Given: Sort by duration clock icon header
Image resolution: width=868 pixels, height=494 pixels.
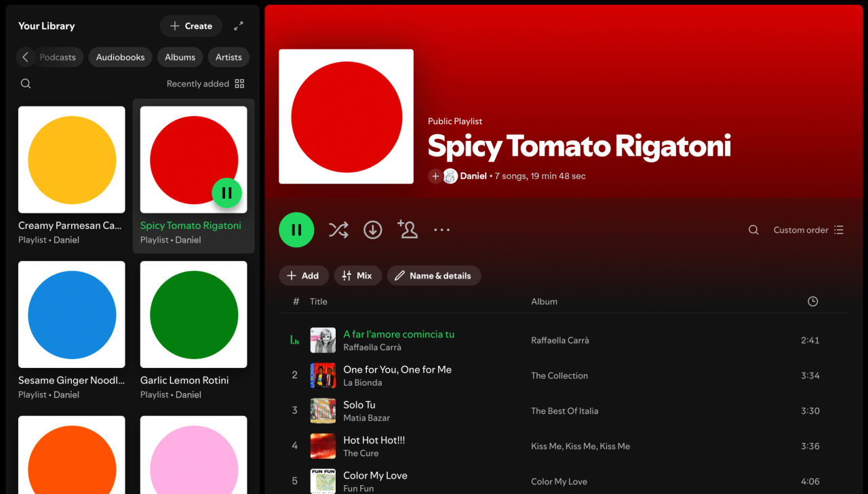Looking at the screenshot, I should point(812,302).
